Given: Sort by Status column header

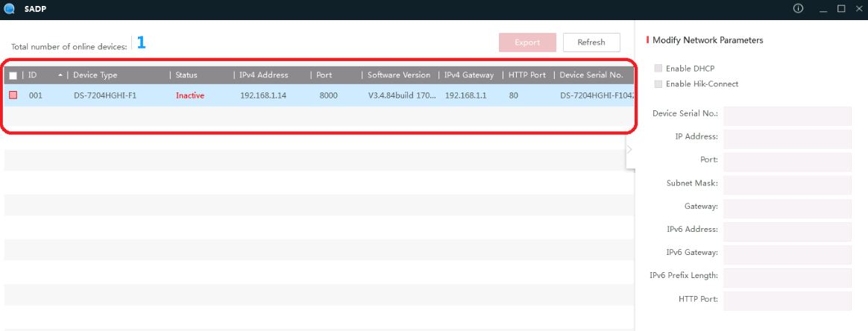Looking at the screenshot, I should (186, 75).
